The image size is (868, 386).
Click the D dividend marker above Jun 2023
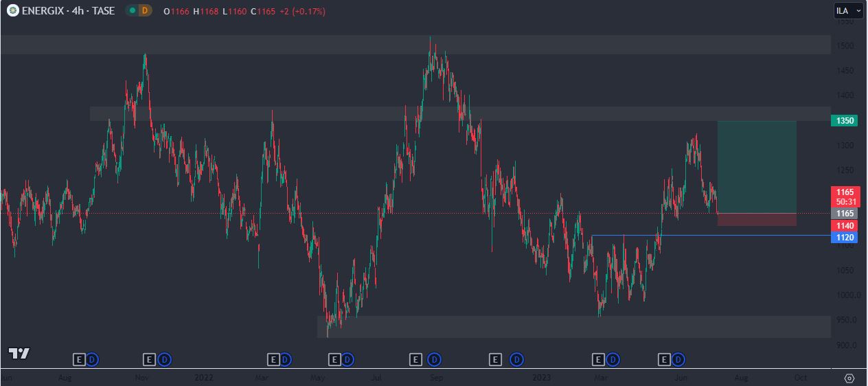[x=678, y=359]
